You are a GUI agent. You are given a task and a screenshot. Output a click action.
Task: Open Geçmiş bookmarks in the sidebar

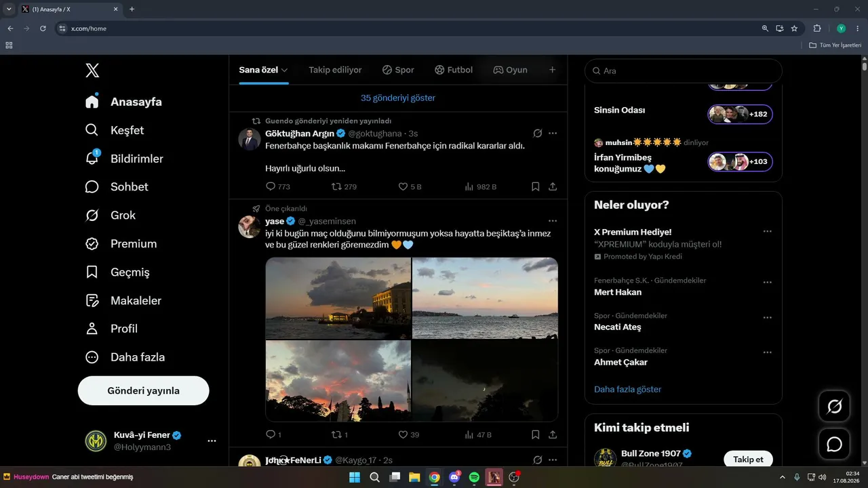[117, 272]
